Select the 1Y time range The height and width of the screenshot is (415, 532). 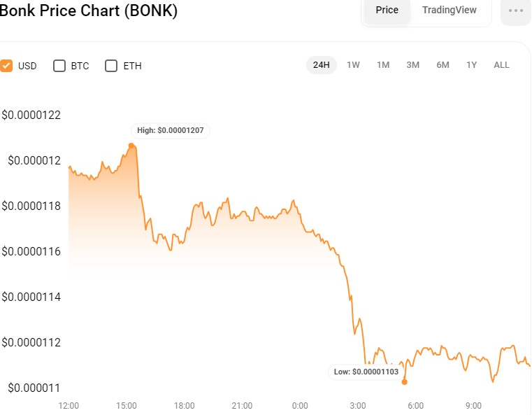(x=472, y=65)
